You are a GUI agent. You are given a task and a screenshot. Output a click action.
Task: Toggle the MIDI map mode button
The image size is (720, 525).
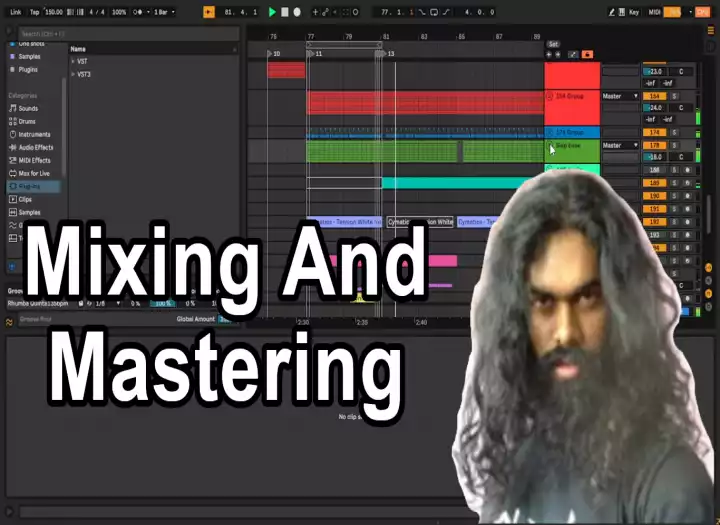coord(654,12)
